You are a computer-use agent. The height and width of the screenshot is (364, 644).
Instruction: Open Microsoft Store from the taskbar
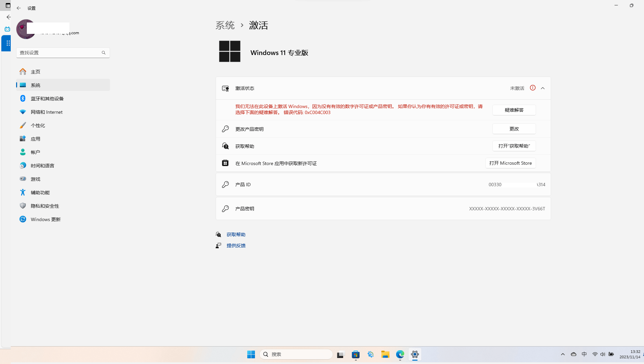coord(356,354)
